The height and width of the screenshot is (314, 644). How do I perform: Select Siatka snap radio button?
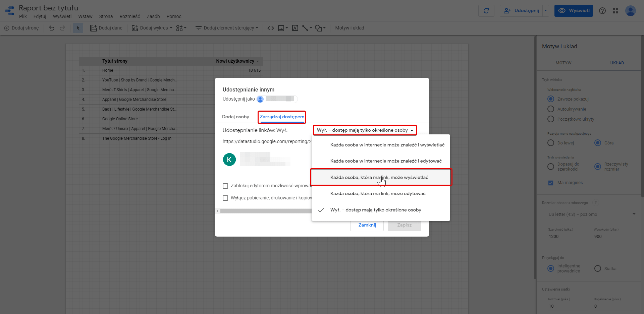[598, 268]
